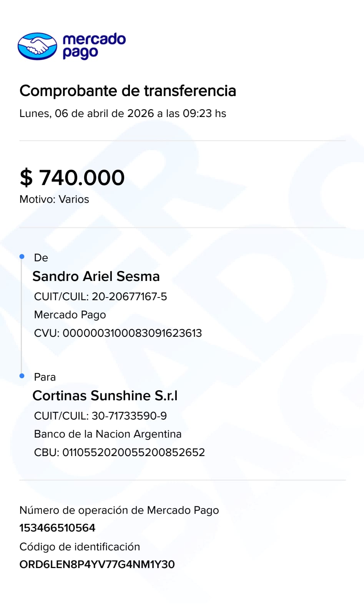Click the Motivo: Varios line
364x605 pixels.
(x=54, y=199)
